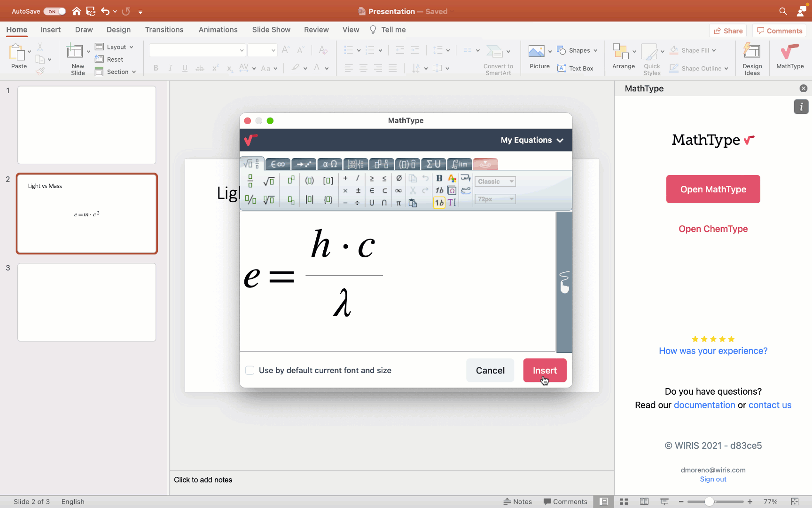Toggle the AutoSave switch

click(x=55, y=11)
